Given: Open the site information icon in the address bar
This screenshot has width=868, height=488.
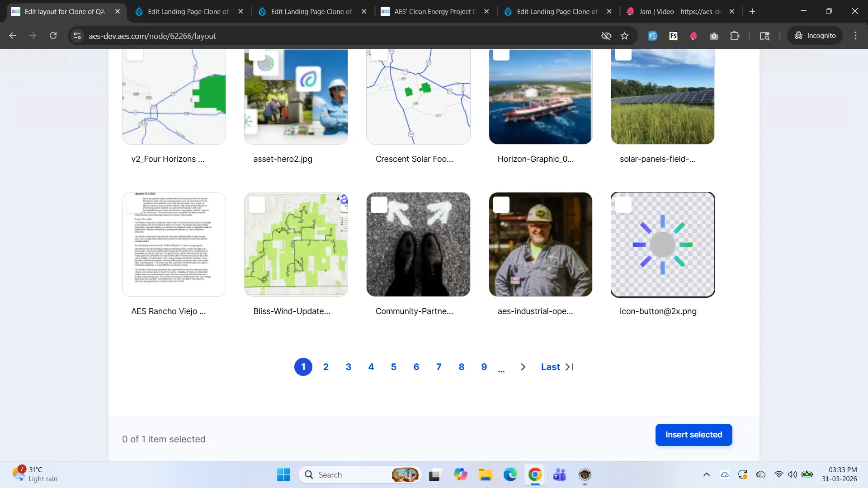Looking at the screenshot, I should [77, 36].
